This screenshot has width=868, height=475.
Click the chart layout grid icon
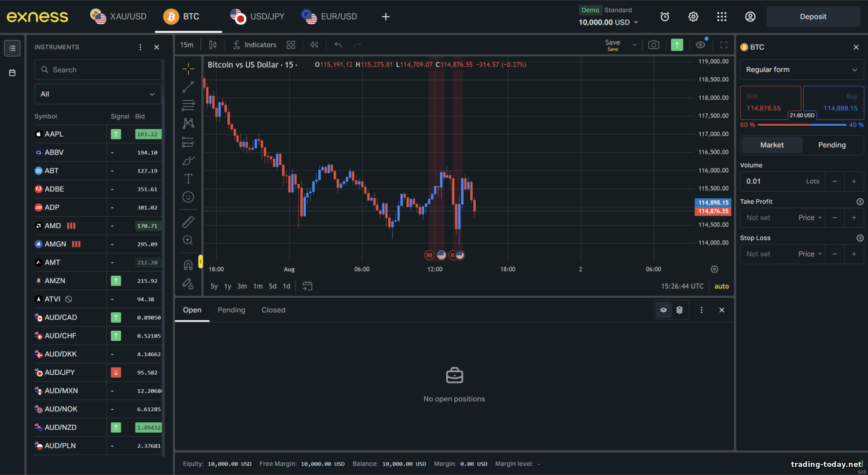tap(290, 45)
